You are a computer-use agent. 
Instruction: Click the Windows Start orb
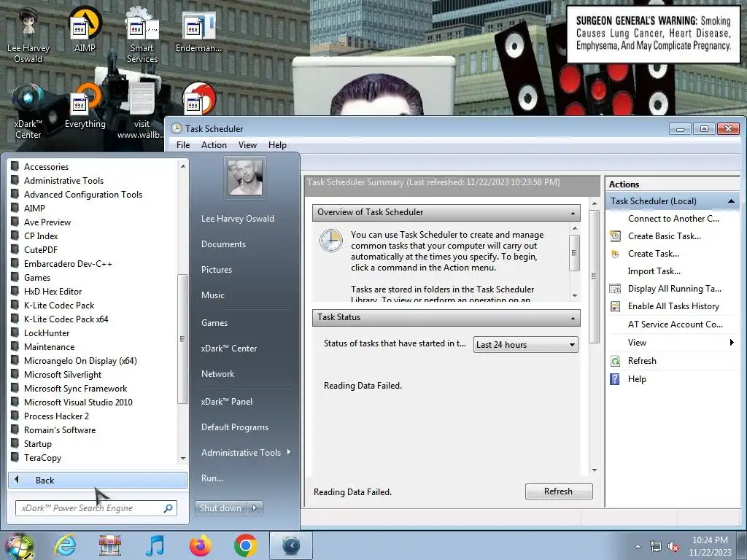(19, 545)
